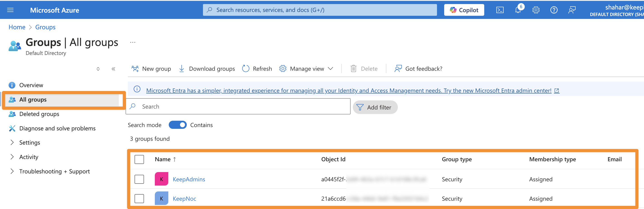Focus the global search resources field
This screenshot has height=209, width=644.
320,10
